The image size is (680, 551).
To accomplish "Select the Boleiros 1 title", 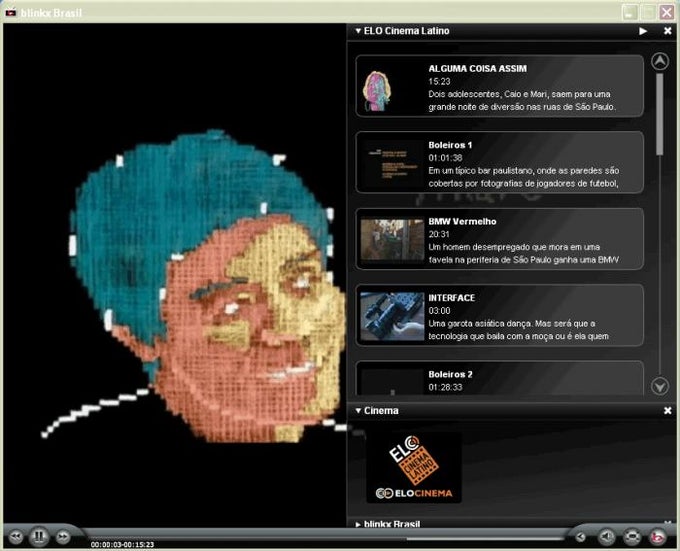I will pyautogui.click(x=450, y=145).
